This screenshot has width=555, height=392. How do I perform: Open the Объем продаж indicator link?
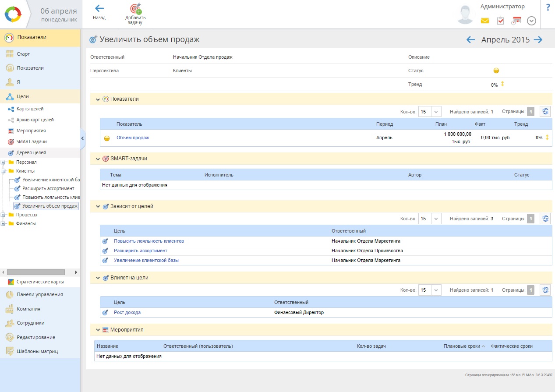[x=133, y=138]
